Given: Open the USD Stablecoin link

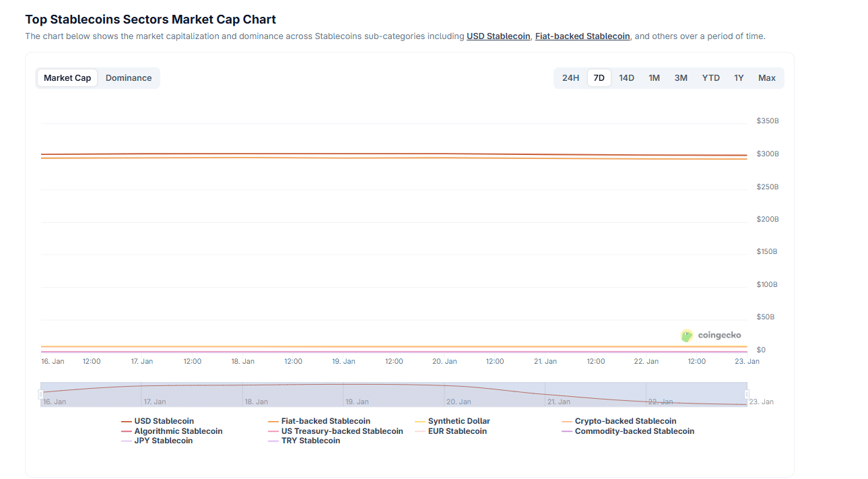Looking at the screenshot, I should click(498, 36).
